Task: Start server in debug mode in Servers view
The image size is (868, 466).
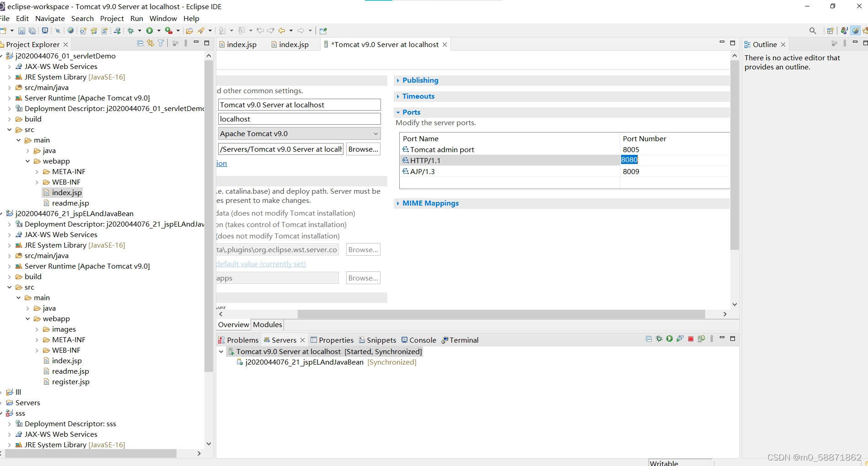Action: pyautogui.click(x=659, y=339)
